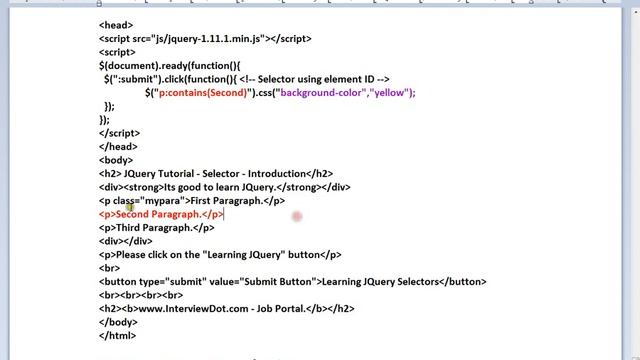
Task: Click the "$(document).ready(function(){" line
Action: point(170,66)
